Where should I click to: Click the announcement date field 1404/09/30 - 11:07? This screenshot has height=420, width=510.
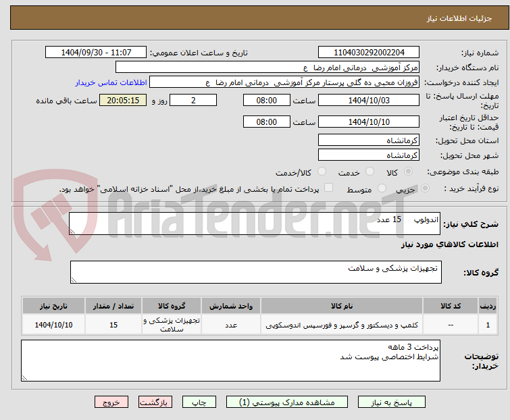point(96,53)
